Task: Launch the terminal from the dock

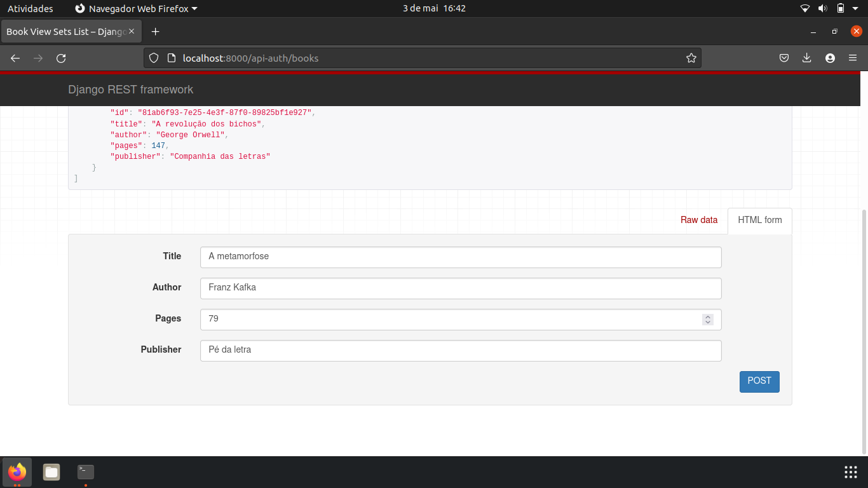Action: pos(85,472)
